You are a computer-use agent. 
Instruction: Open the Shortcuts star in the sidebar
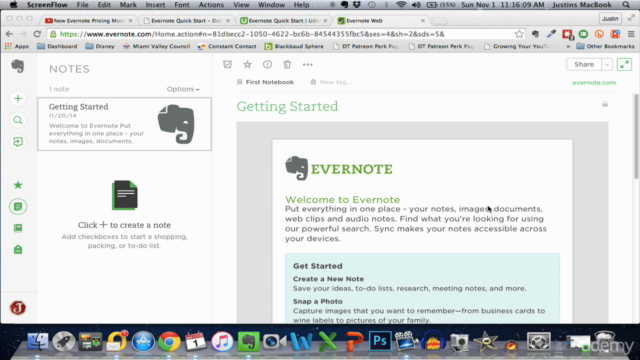click(18, 185)
